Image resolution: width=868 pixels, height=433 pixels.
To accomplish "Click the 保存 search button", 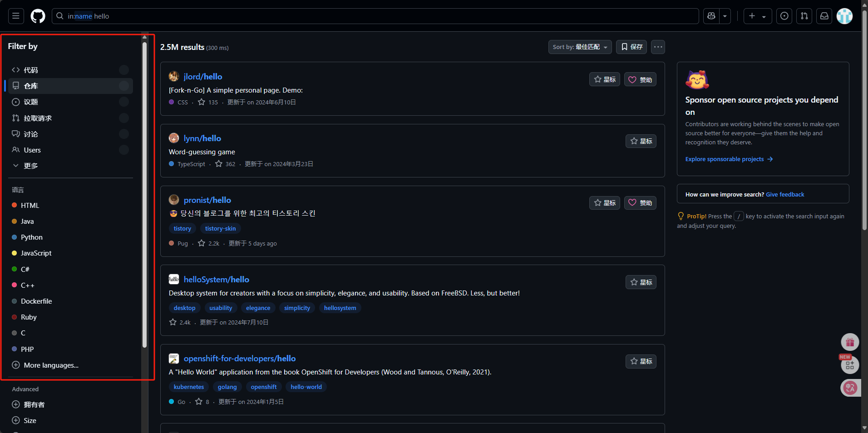I will pyautogui.click(x=631, y=47).
